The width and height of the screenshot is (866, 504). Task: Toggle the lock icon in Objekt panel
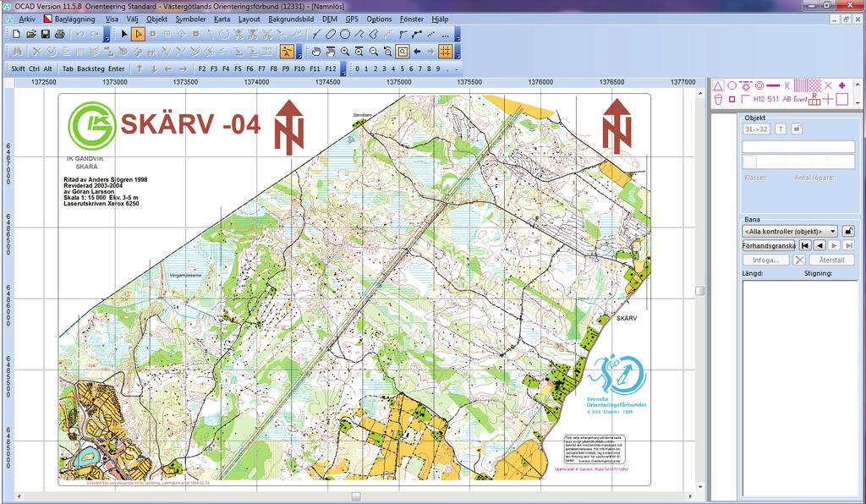pos(797,129)
